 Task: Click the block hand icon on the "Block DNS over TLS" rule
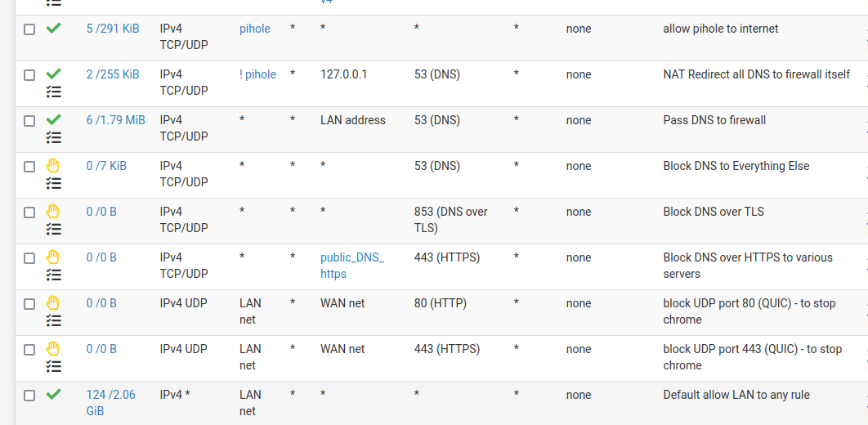tap(54, 212)
